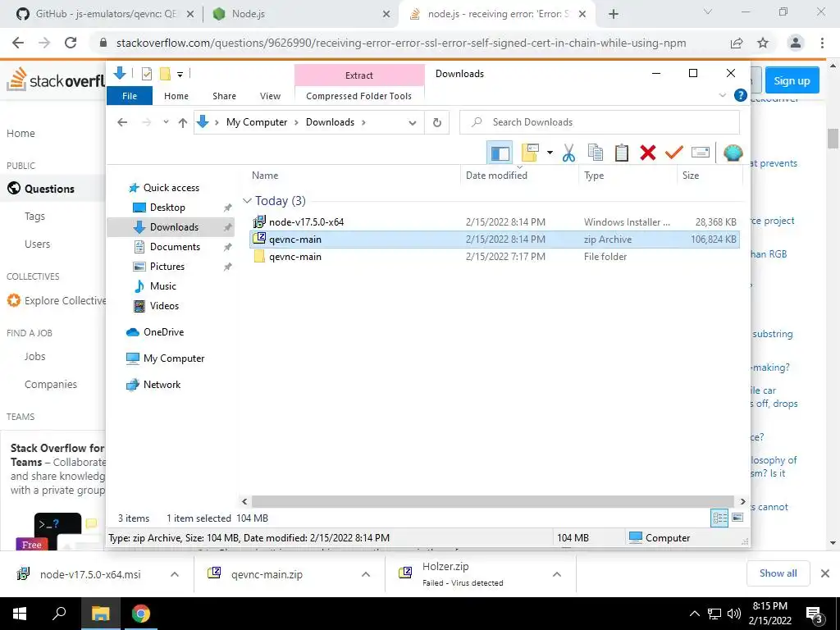
Task: Sort by Date modified column header
Action: click(519, 176)
